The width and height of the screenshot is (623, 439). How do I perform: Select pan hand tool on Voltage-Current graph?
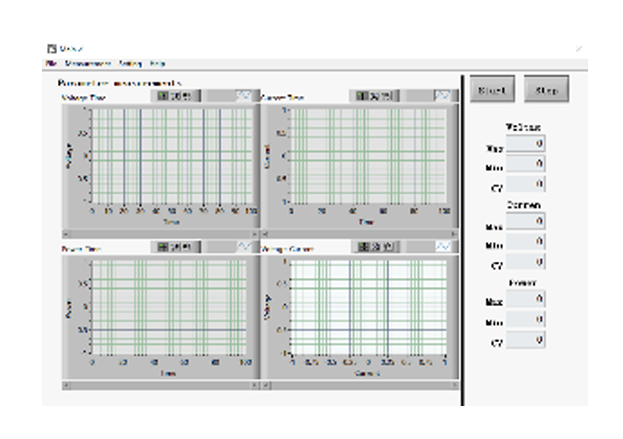[386, 246]
